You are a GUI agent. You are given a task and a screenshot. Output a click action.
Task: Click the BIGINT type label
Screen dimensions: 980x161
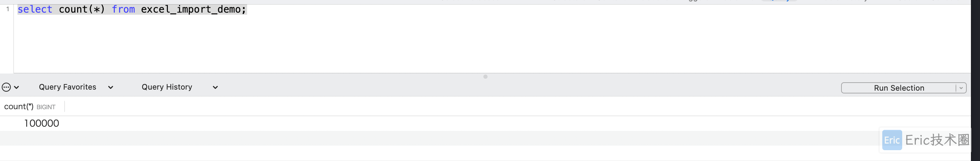click(x=46, y=107)
